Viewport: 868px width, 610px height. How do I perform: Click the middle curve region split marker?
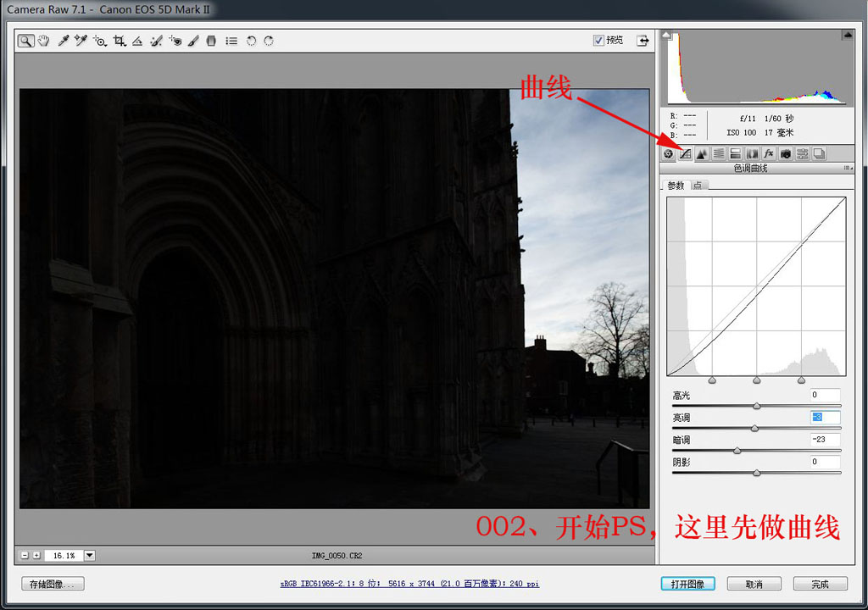pos(757,380)
